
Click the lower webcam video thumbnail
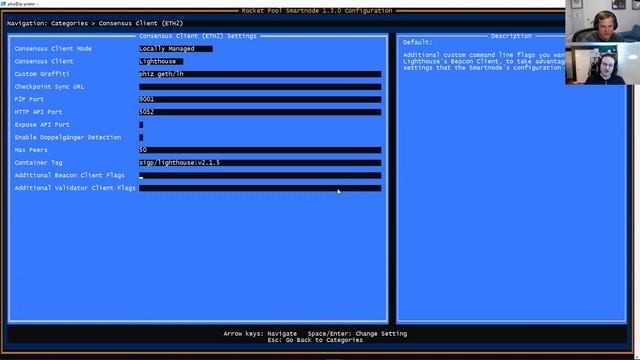pyautogui.click(x=602, y=64)
